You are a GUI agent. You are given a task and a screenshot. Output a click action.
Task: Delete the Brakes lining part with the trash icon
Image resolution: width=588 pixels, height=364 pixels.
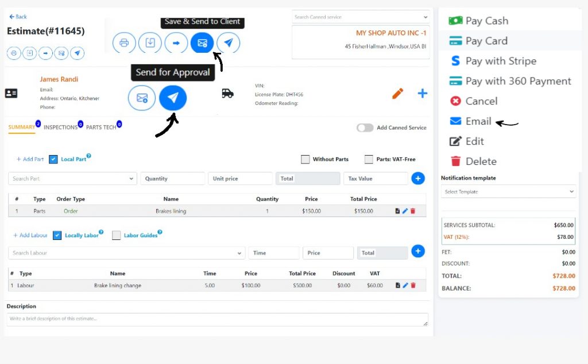pos(413,211)
